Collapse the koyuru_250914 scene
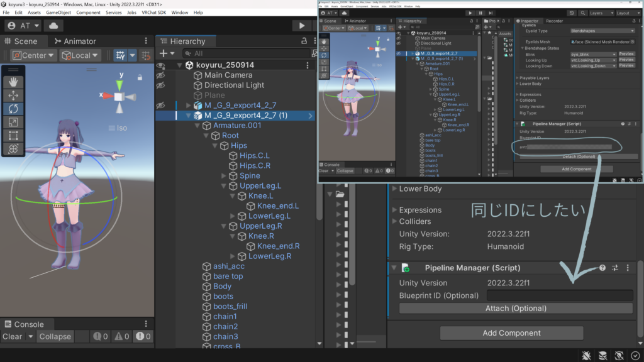Image resolution: width=644 pixels, height=362 pixels. pos(179,65)
